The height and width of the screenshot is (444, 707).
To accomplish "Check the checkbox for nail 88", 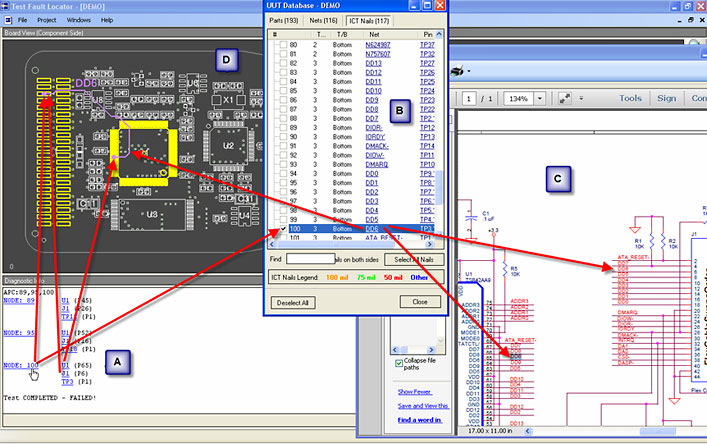I will click(283, 119).
